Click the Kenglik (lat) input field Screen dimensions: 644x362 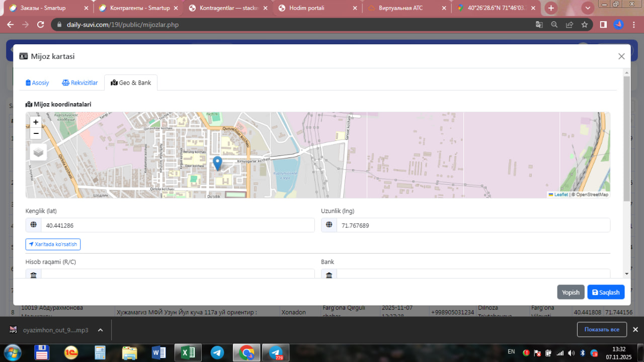(x=177, y=226)
